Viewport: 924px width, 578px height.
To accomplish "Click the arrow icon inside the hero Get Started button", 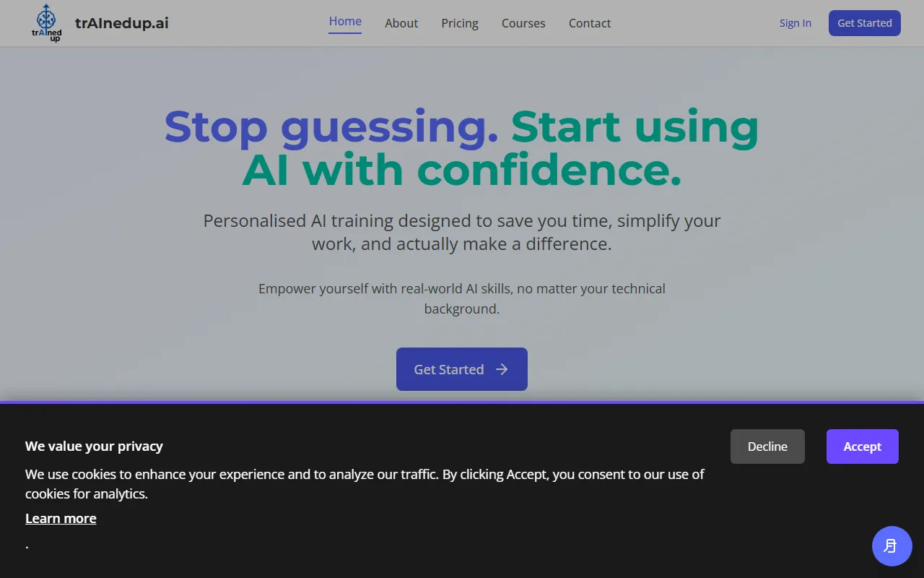I will pyautogui.click(x=502, y=369).
